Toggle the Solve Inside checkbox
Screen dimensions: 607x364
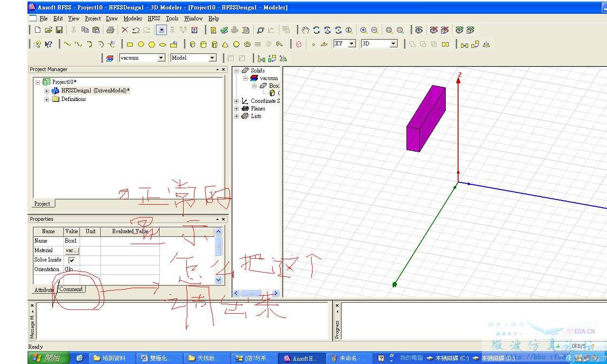(x=72, y=260)
